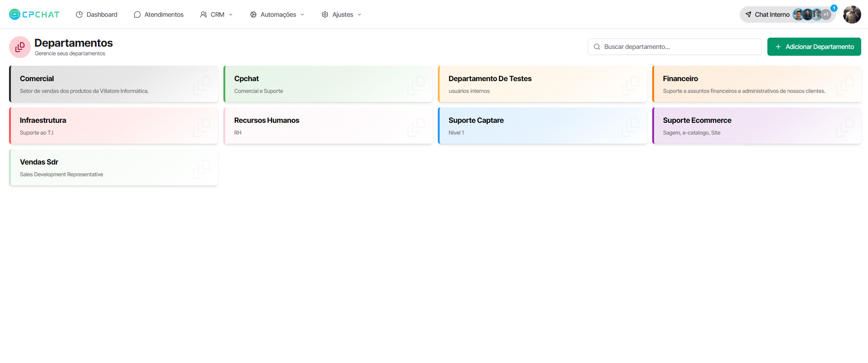Click the text 'usuários internos'
Screen dimensions: 868x363
coord(469,91)
